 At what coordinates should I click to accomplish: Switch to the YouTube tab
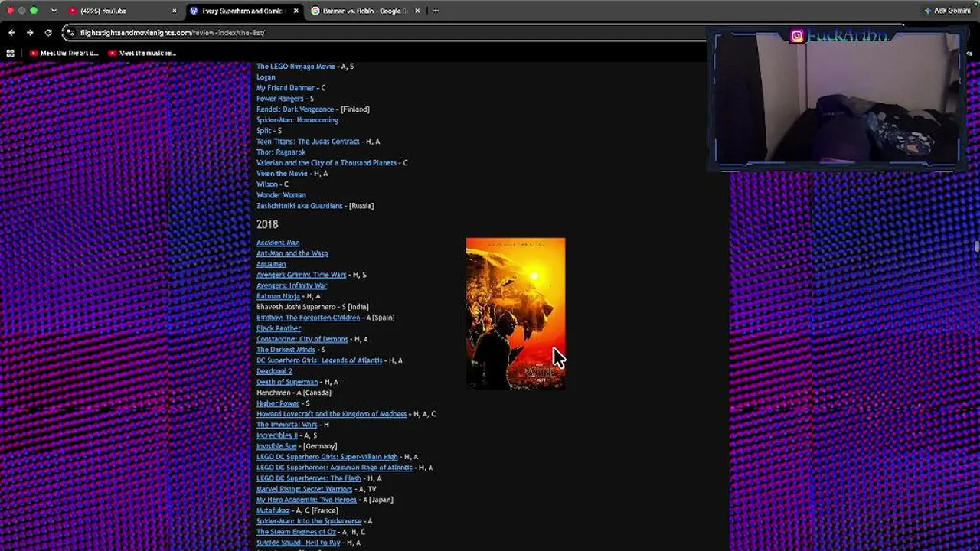(122, 11)
